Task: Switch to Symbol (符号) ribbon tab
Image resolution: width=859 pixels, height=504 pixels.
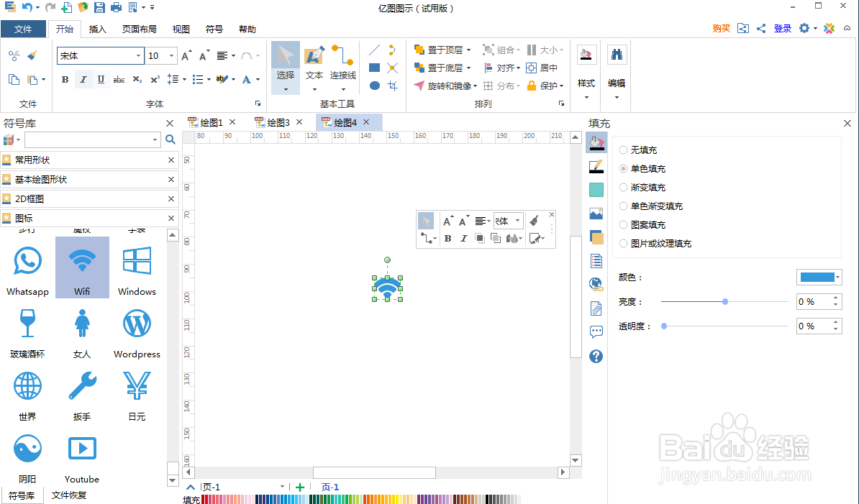Action: coord(214,29)
